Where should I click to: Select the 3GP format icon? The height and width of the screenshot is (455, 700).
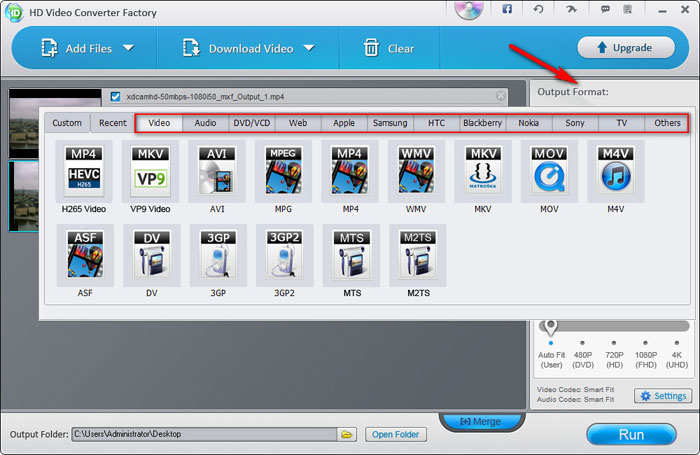218,255
